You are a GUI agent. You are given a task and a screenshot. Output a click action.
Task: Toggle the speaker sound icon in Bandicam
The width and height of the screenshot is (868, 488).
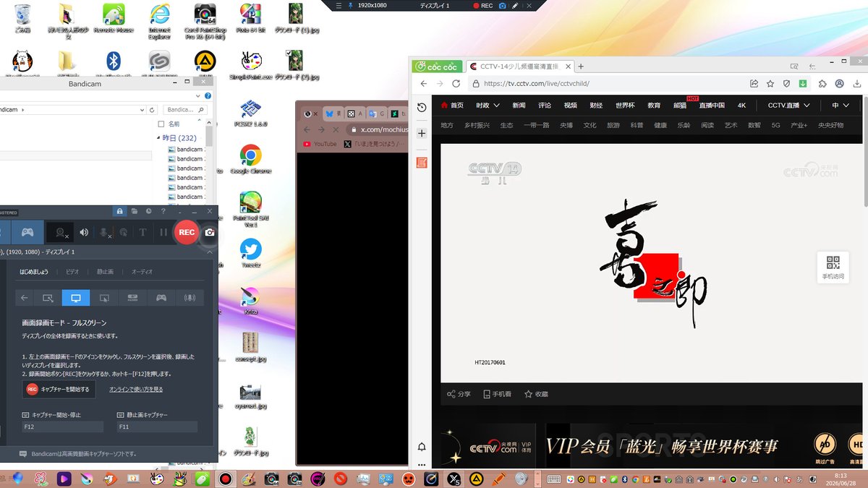click(x=85, y=232)
